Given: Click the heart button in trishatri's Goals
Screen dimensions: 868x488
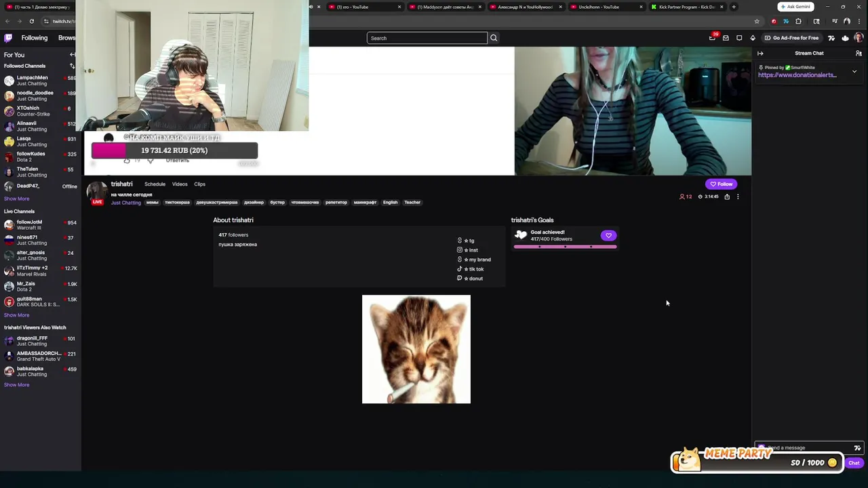Looking at the screenshot, I should pos(608,235).
